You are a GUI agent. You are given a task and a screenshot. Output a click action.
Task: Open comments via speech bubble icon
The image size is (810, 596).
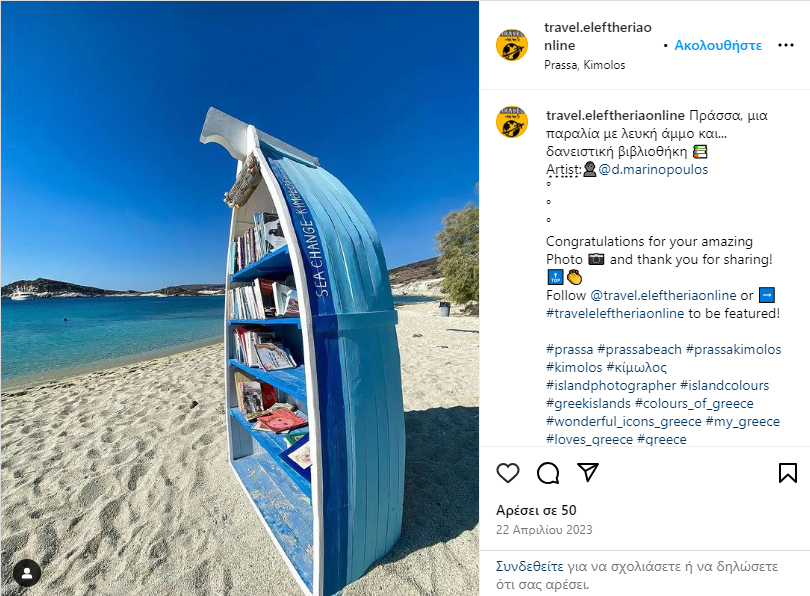coord(548,473)
